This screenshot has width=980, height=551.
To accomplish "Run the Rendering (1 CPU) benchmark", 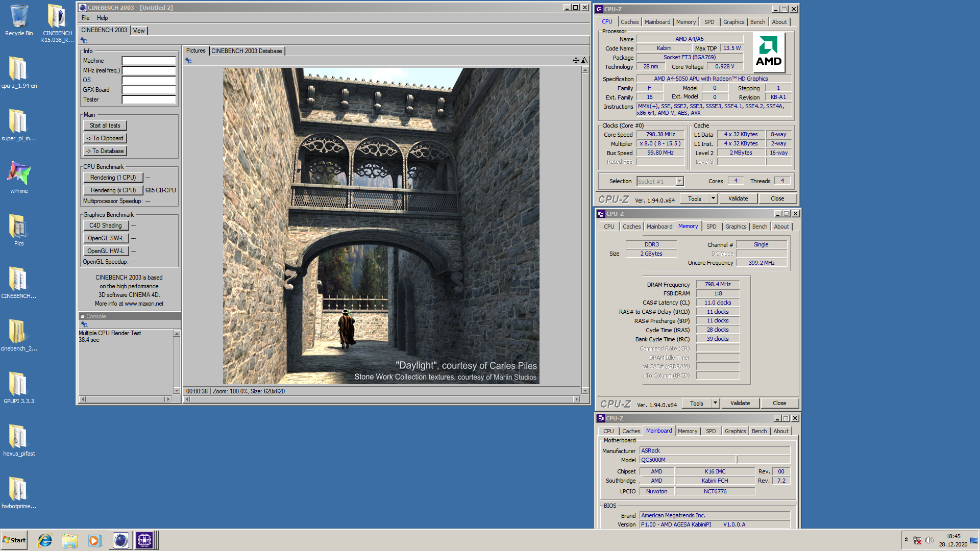I will [x=113, y=178].
